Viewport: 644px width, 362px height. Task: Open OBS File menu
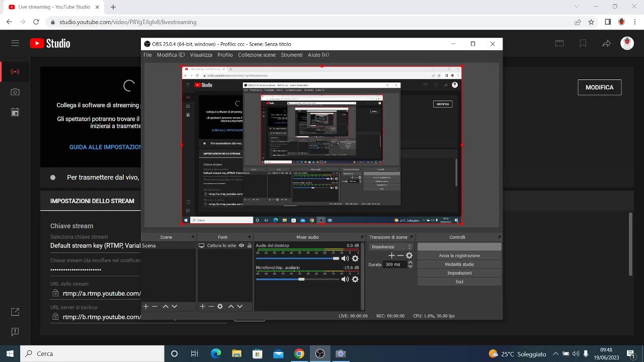pyautogui.click(x=147, y=55)
